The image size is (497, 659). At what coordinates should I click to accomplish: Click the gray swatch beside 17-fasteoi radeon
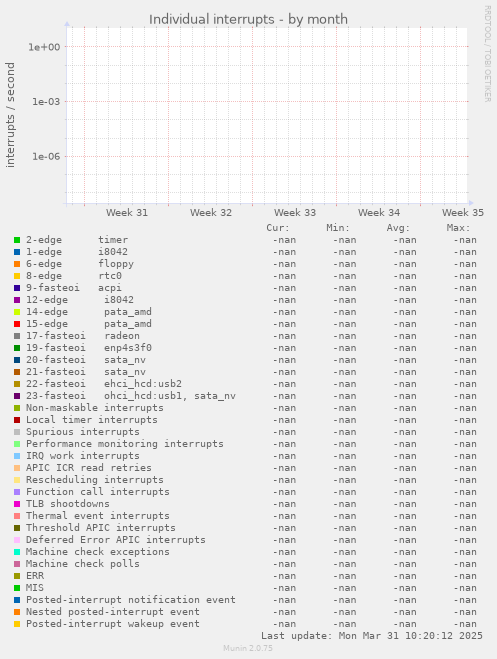tap(17, 336)
